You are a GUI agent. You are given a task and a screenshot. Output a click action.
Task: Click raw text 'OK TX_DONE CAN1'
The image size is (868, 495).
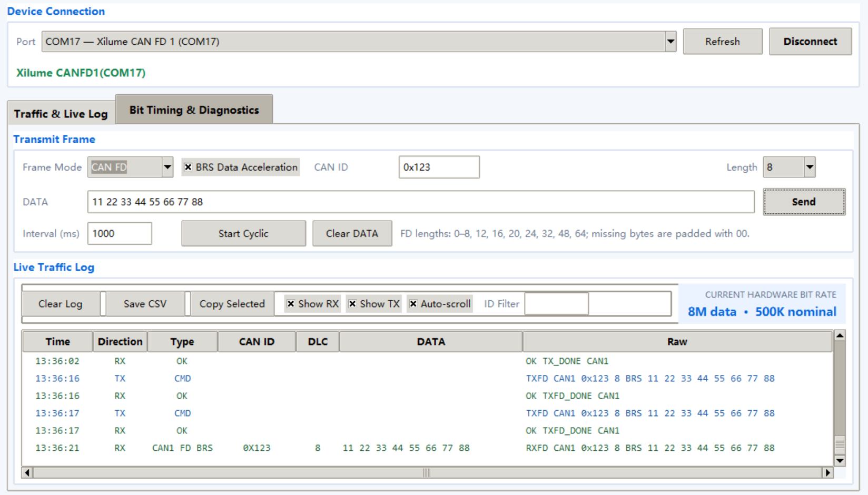(567, 361)
